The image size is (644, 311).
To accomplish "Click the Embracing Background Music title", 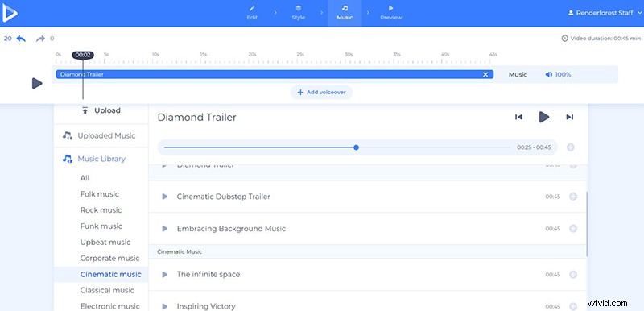I will click(x=231, y=229).
